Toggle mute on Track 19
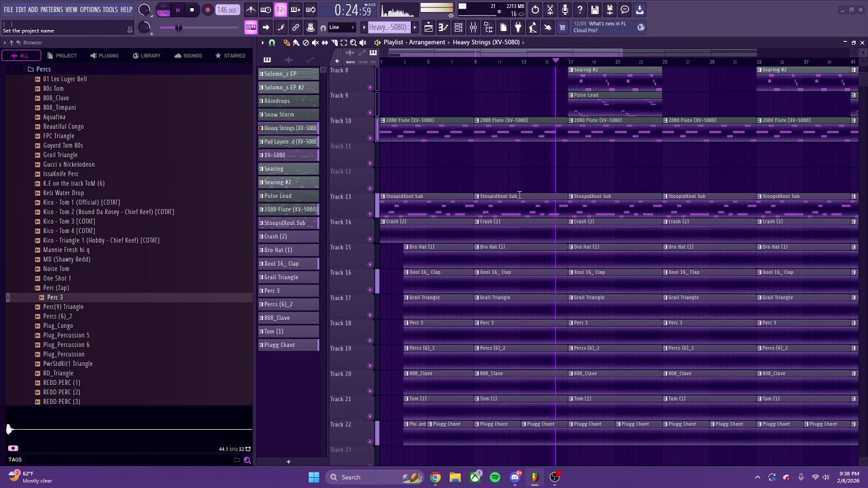This screenshot has height=488, width=868. [x=370, y=365]
